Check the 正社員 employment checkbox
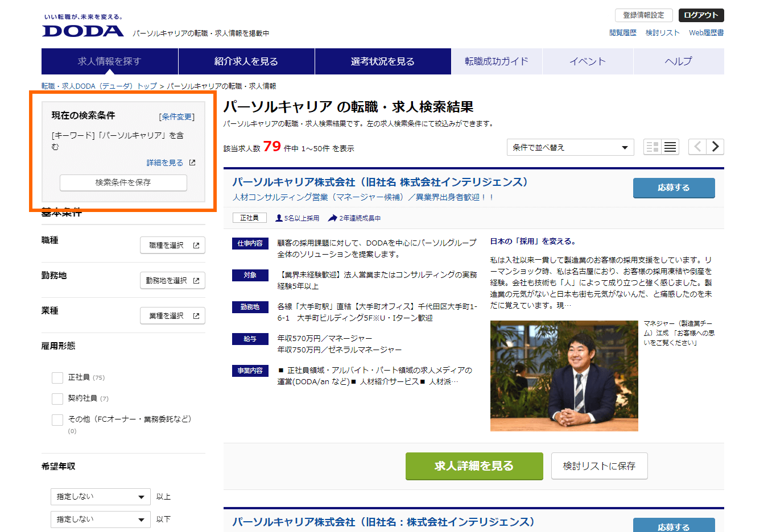 pos(57,378)
